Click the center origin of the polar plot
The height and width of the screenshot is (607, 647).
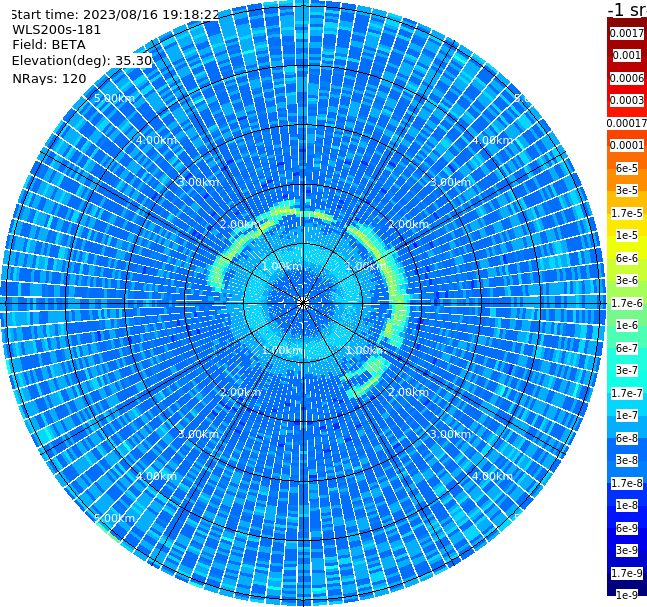tap(303, 303)
